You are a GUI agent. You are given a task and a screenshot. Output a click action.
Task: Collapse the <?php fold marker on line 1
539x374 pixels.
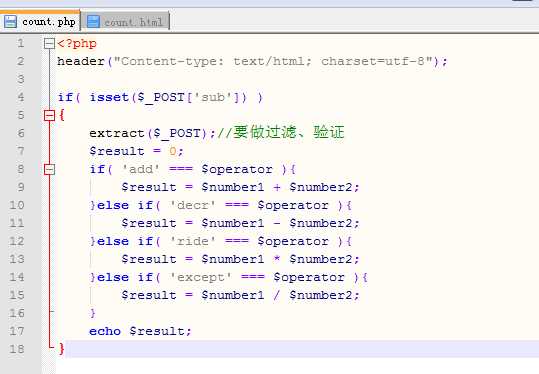(x=50, y=44)
